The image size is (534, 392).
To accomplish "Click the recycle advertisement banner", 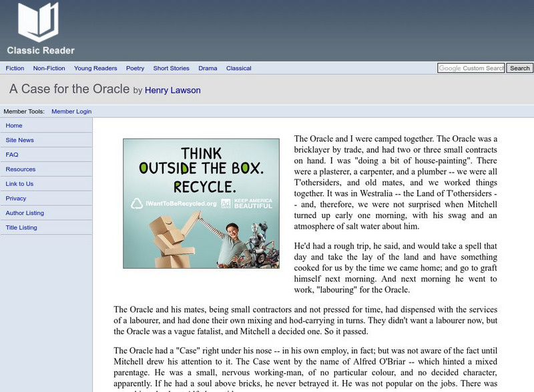I will [201, 203].
